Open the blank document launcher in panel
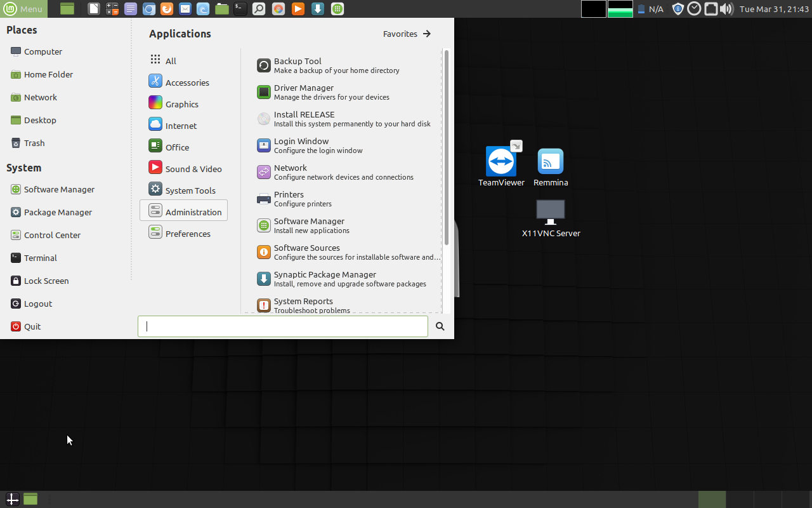Viewport: 812px width, 508px height. 93,9
